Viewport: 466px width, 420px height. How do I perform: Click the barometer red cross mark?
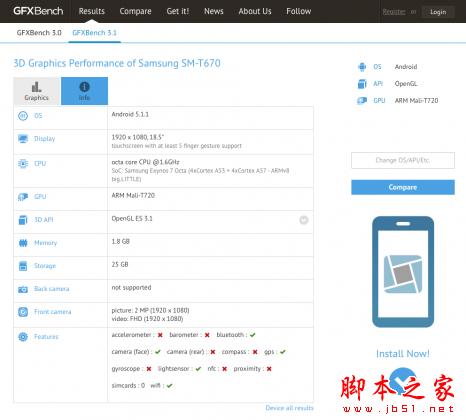coord(207,335)
